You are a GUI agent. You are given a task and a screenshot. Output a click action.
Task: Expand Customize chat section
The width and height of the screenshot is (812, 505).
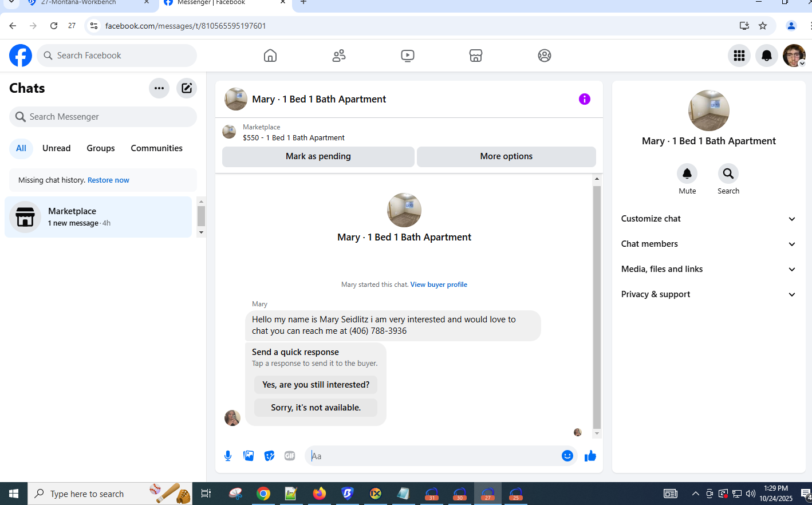[709, 219]
